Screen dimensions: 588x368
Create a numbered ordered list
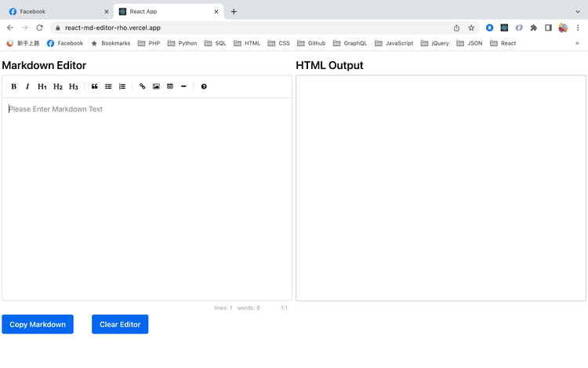click(122, 86)
